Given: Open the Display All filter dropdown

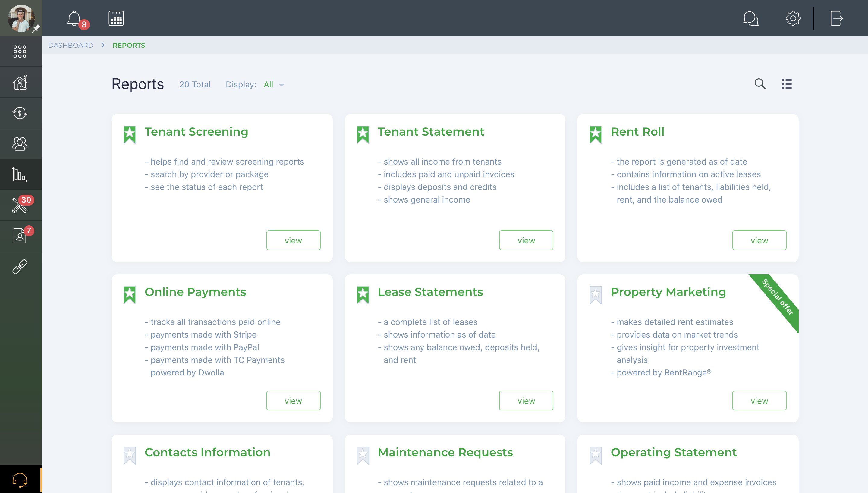Looking at the screenshot, I should pyautogui.click(x=274, y=85).
